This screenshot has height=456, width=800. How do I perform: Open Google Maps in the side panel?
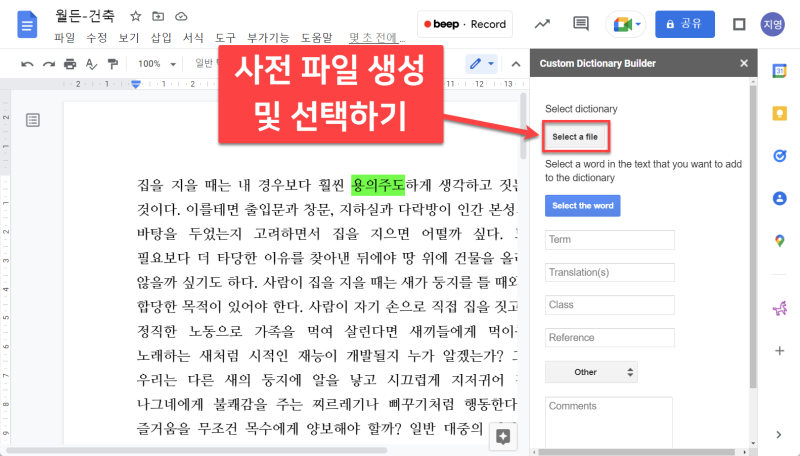780,240
